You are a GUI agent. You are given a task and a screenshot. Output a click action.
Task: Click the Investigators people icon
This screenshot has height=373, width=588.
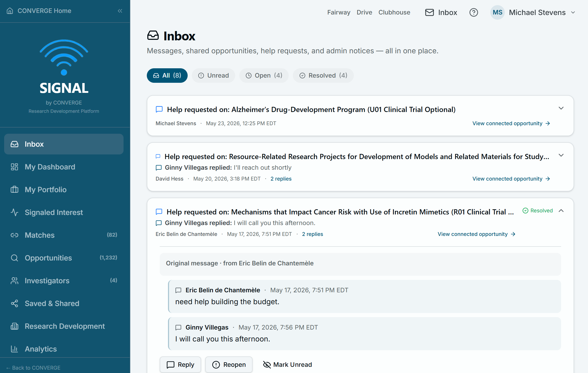pos(14,281)
